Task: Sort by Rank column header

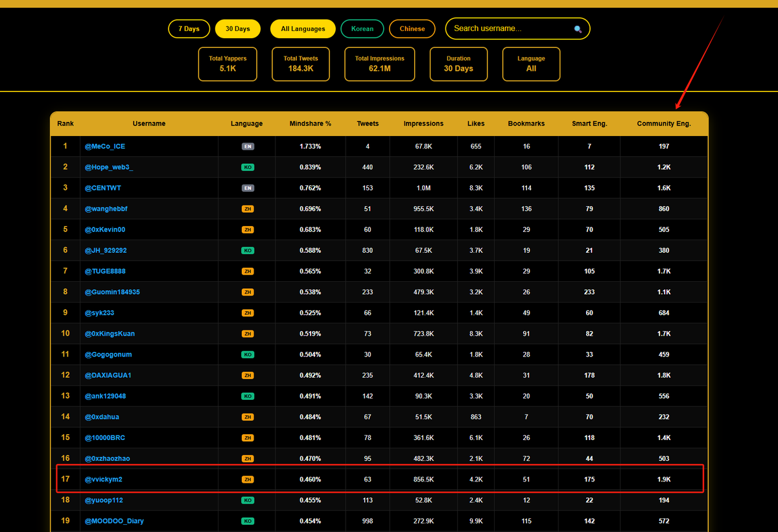Action: [x=65, y=123]
